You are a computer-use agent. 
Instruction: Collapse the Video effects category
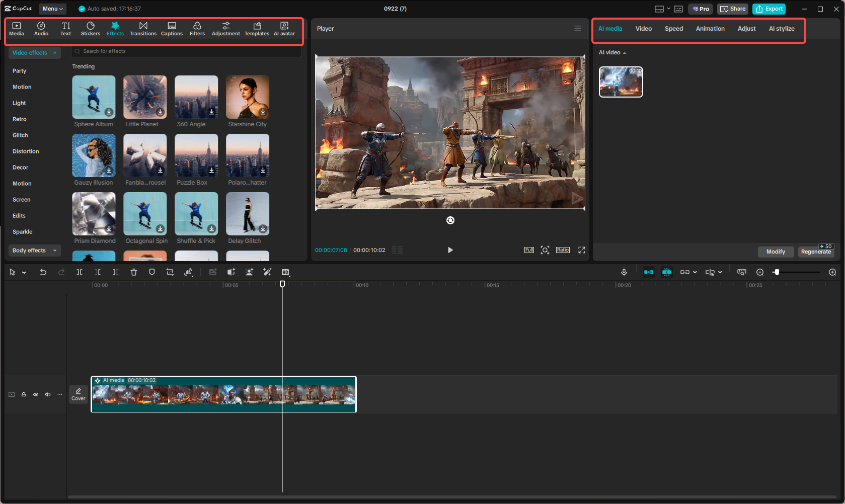(x=34, y=53)
